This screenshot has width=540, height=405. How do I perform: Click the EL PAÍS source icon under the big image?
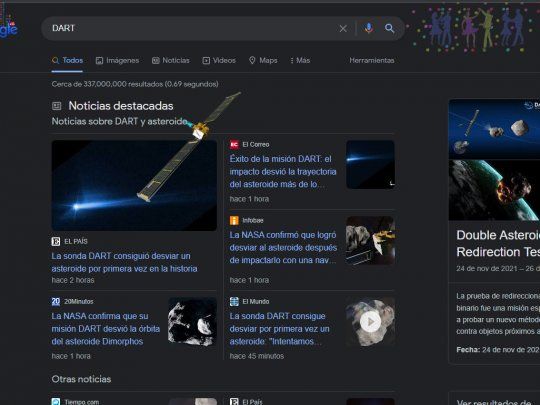pyautogui.click(x=56, y=241)
